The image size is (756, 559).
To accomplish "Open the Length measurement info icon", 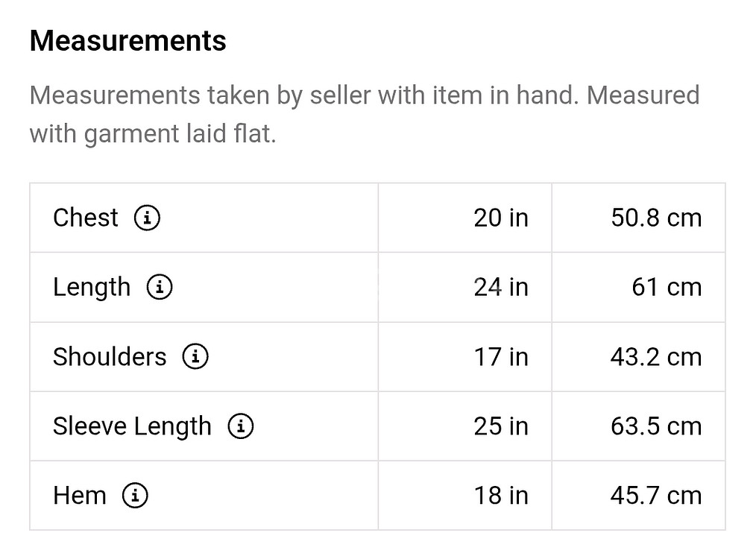I will [x=159, y=287].
